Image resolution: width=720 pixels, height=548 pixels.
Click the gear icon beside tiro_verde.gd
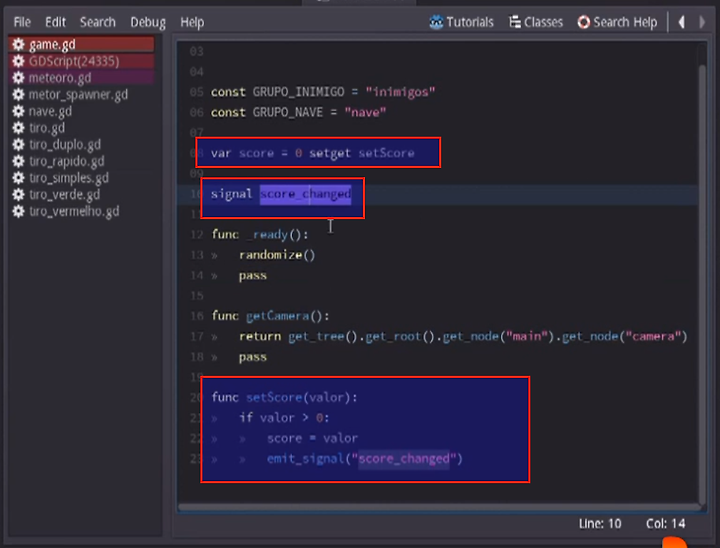[x=18, y=194]
